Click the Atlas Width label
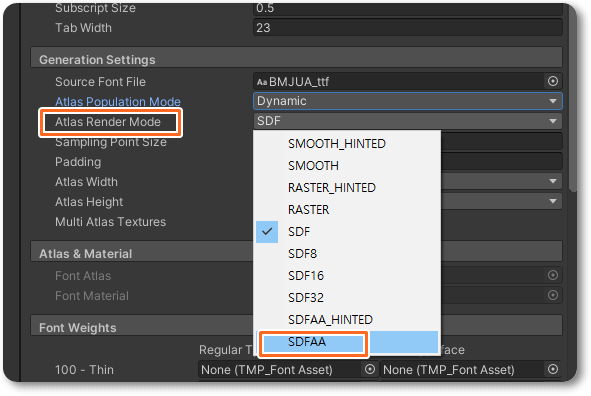 coord(86,182)
